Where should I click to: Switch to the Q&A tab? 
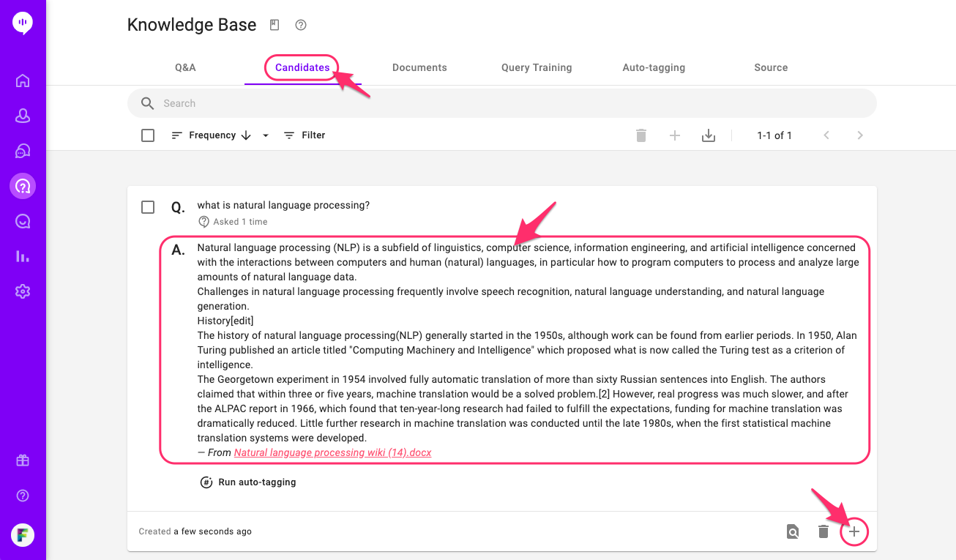(x=185, y=67)
